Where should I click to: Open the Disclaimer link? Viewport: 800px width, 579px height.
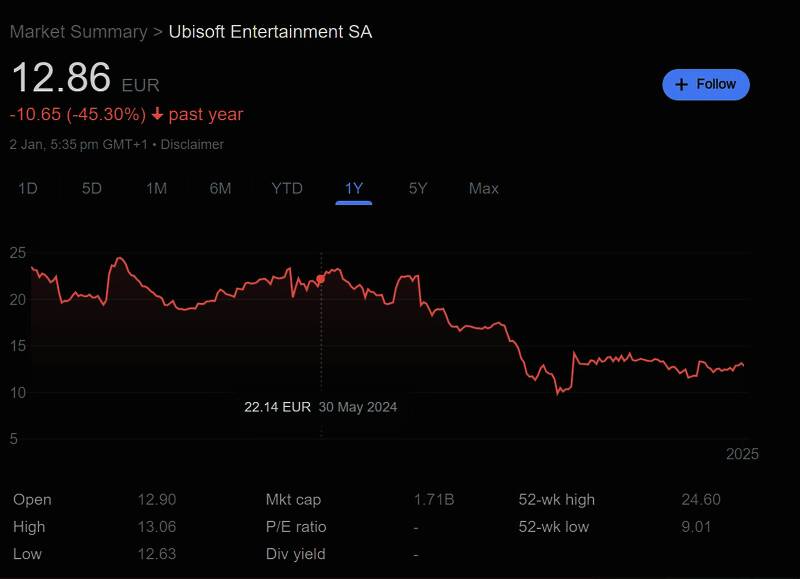(x=192, y=144)
